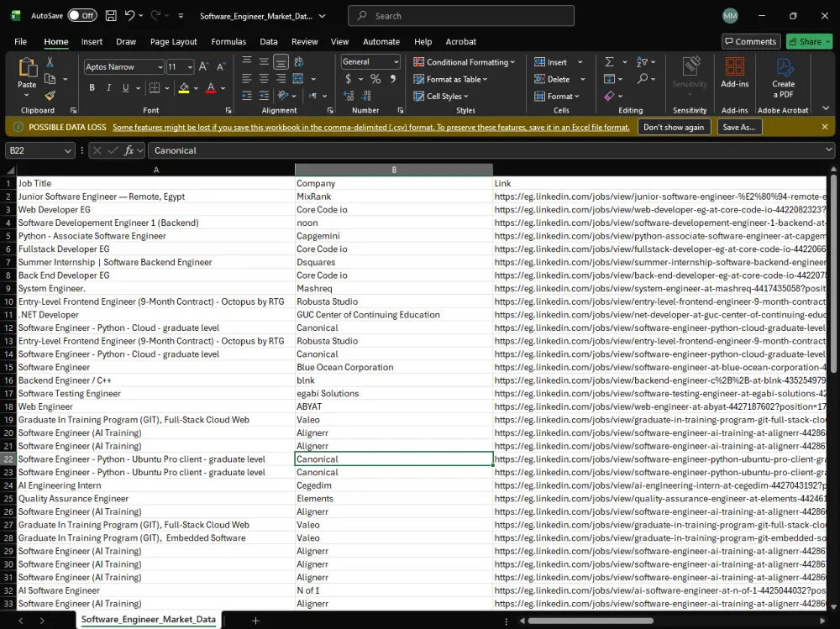
Task: Click the Percent Style icon
Action: click(375, 79)
